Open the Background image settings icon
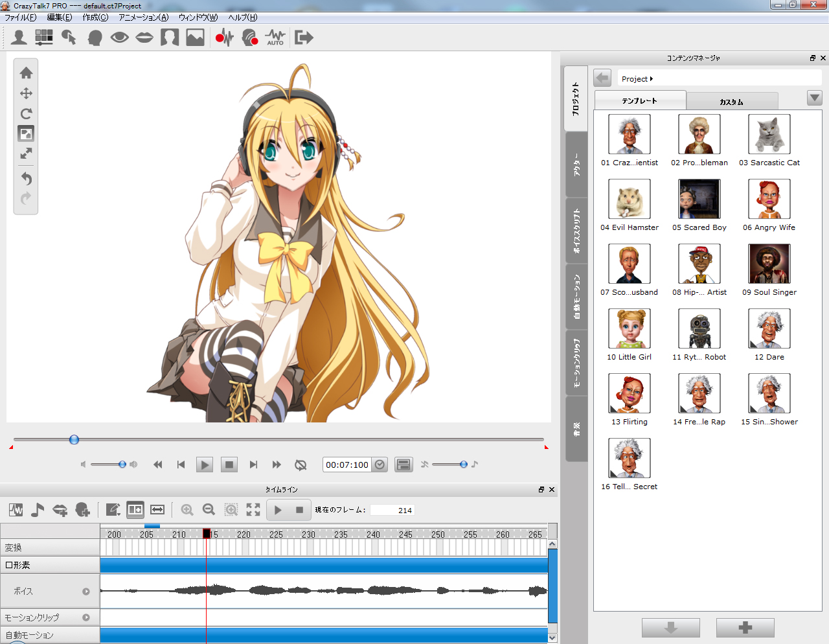 coord(195,37)
